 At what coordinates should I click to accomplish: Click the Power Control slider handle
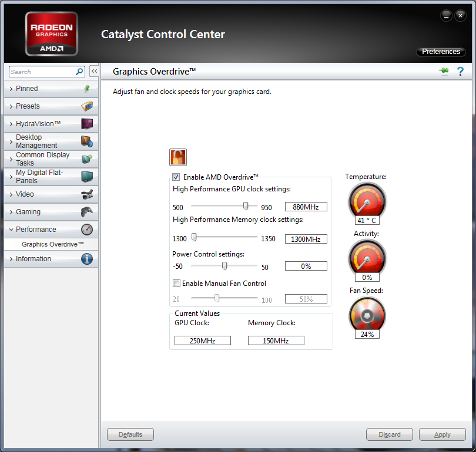pos(224,266)
